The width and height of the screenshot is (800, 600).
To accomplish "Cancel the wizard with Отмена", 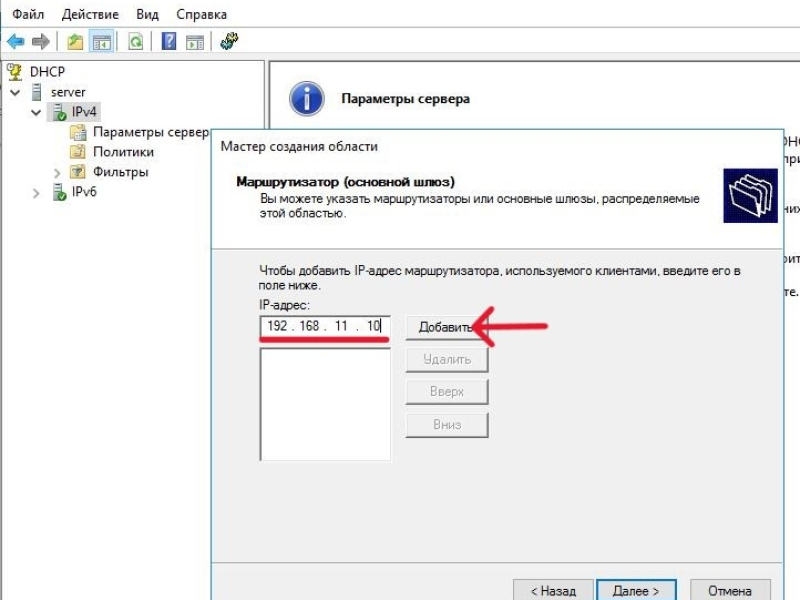I will pyautogui.click(x=730, y=591).
